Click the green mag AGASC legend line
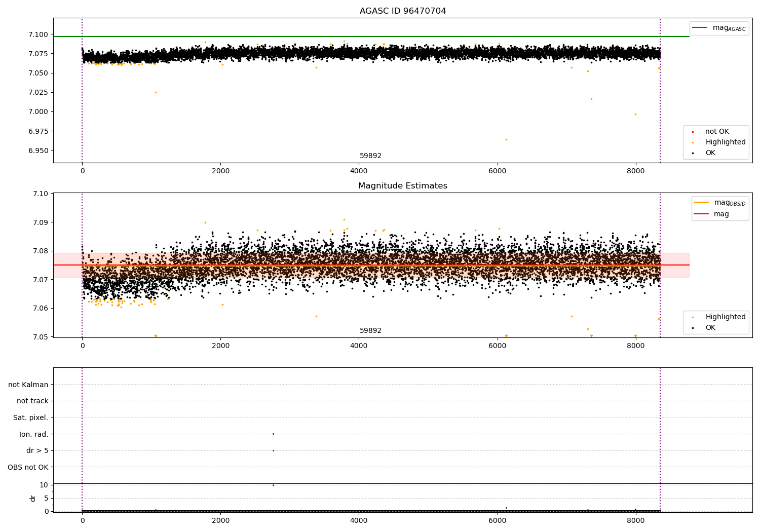The width and height of the screenshot is (760, 532). coord(700,28)
